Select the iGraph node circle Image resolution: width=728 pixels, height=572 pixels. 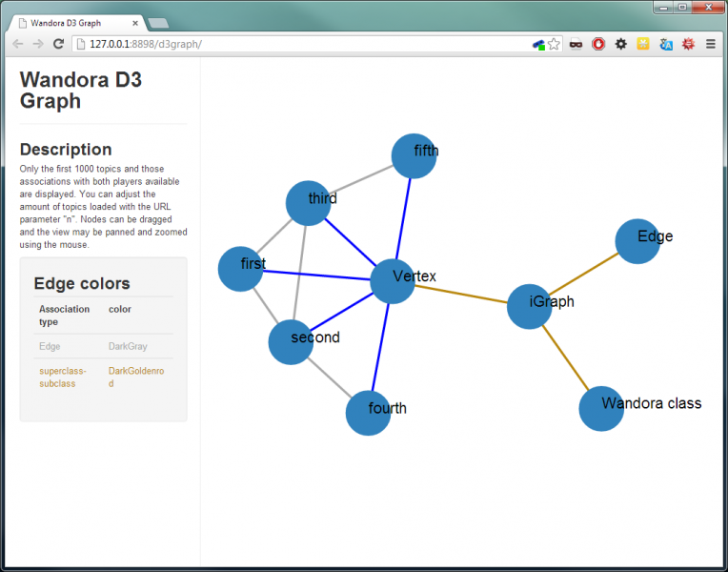(529, 306)
